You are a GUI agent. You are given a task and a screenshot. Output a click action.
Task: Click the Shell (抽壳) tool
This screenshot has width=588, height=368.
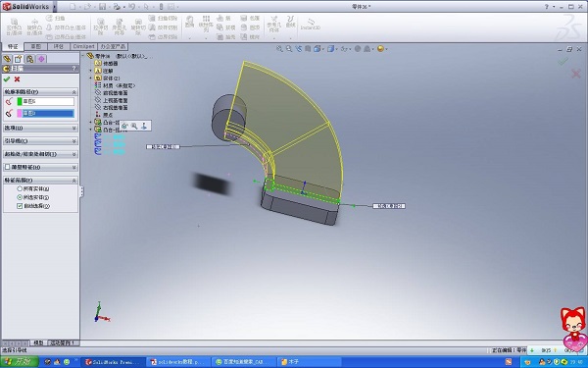(x=225, y=37)
